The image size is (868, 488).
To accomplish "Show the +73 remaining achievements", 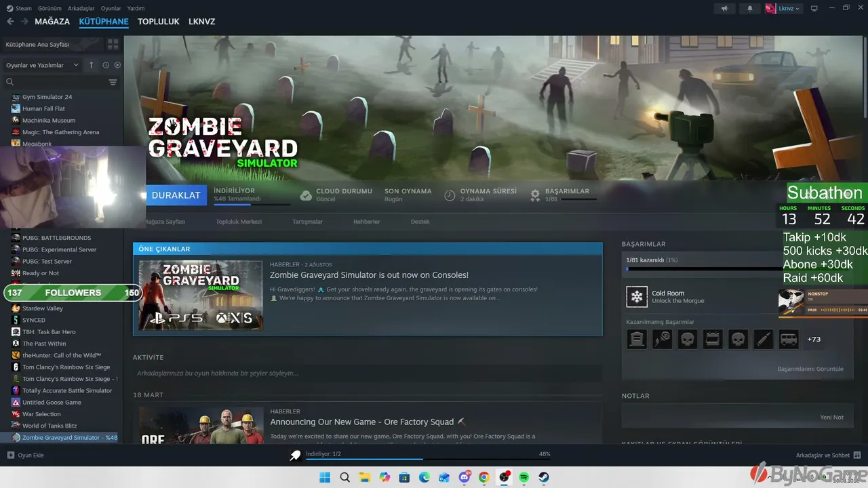I will [814, 339].
